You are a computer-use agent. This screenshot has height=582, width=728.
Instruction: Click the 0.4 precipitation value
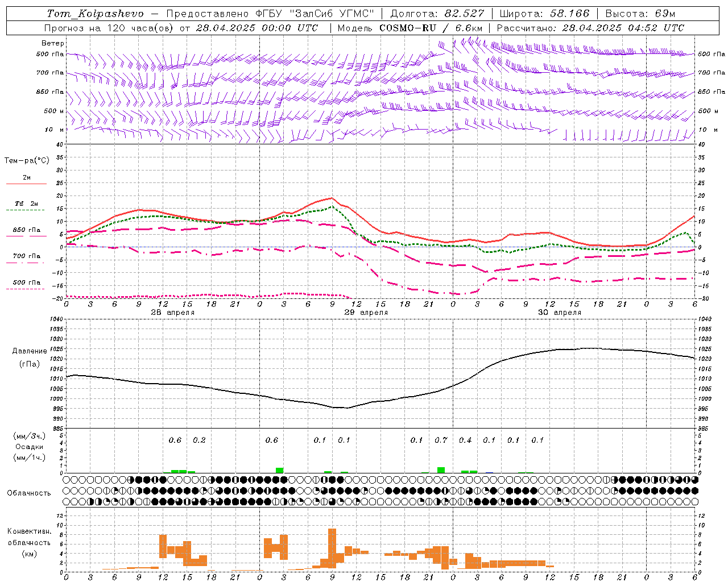tap(465, 440)
